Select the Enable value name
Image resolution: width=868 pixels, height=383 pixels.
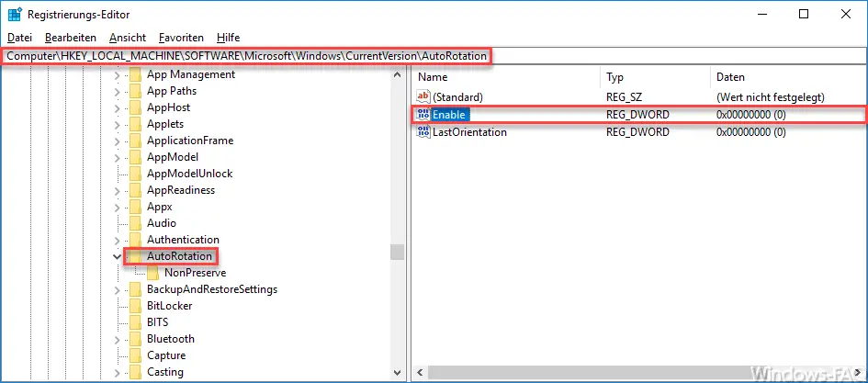tap(449, 115)
